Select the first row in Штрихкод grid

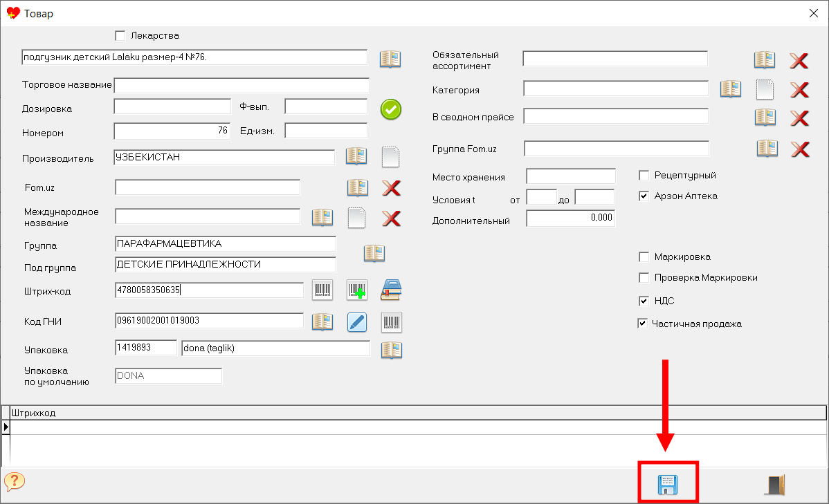(x=418, y=427)
